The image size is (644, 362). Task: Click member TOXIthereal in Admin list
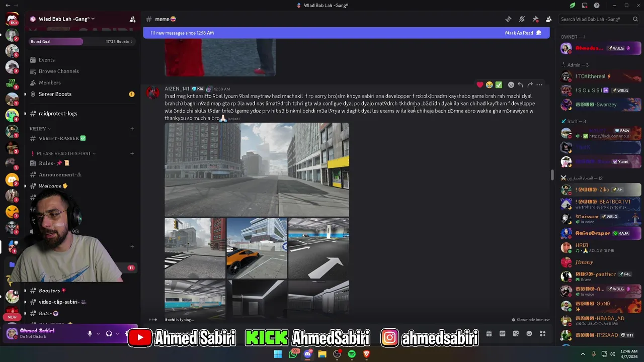pyautogui.click(x=601, y=76)
